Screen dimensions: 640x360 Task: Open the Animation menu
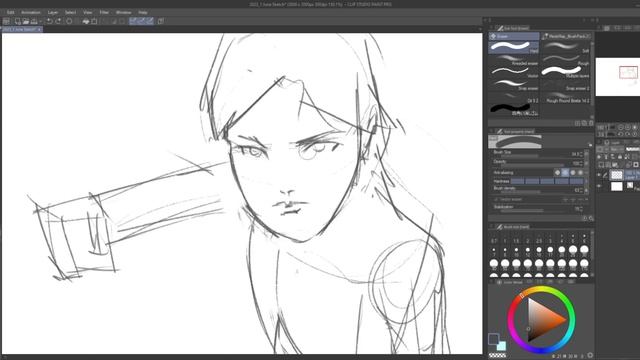31,13
